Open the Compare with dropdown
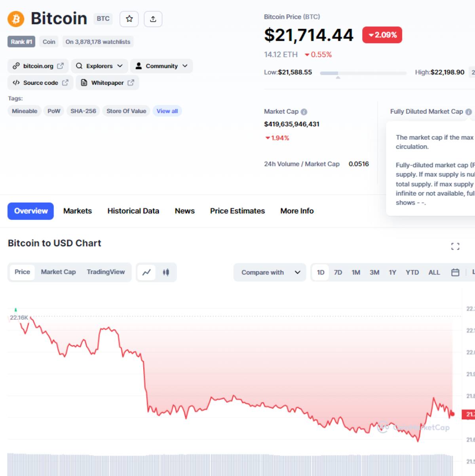The image size is (475, 476). [x=270, y=272]
